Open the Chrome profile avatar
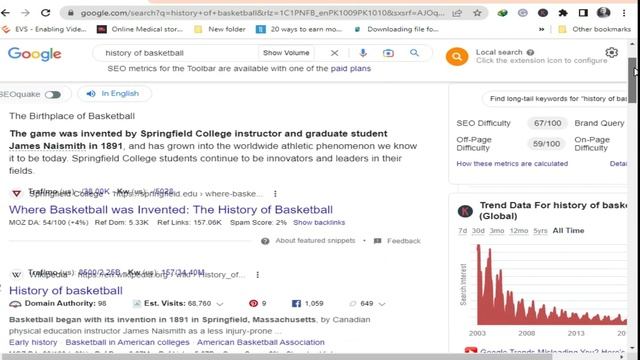This screenshot has height=360, width=640. pos(603,13)
